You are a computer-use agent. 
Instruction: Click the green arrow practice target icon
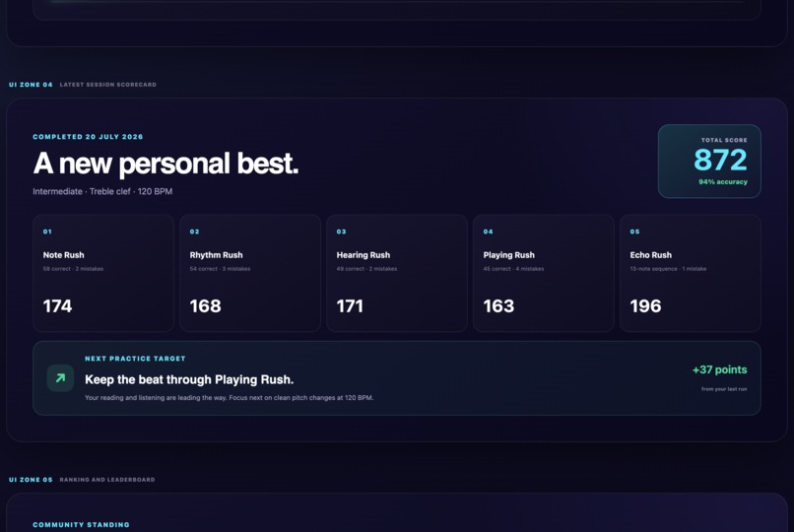[60, 378]
